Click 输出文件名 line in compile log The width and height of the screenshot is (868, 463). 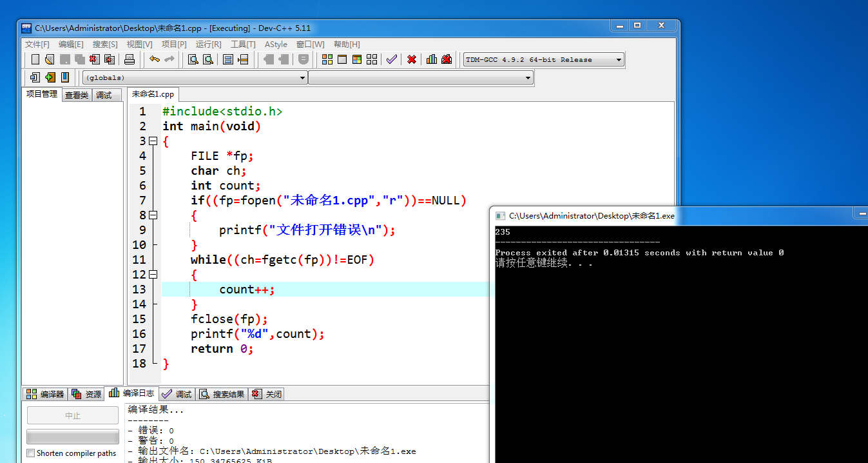pyautogui.click(x=272, y=451)
